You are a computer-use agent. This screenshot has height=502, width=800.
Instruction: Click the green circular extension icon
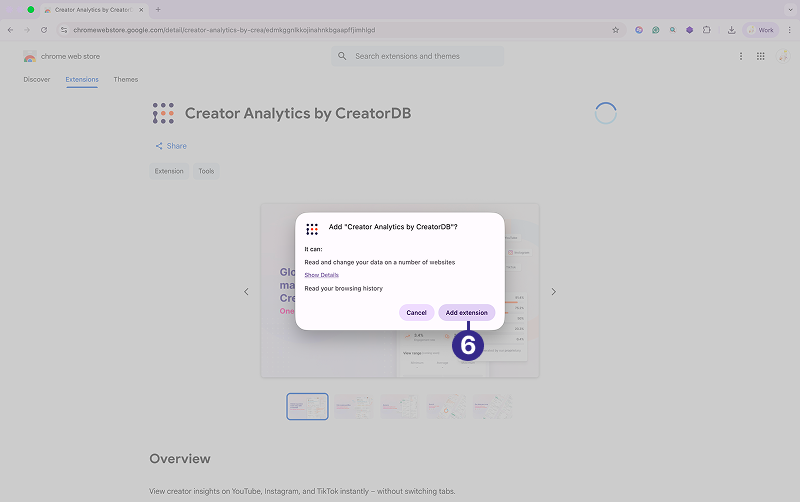656,30
